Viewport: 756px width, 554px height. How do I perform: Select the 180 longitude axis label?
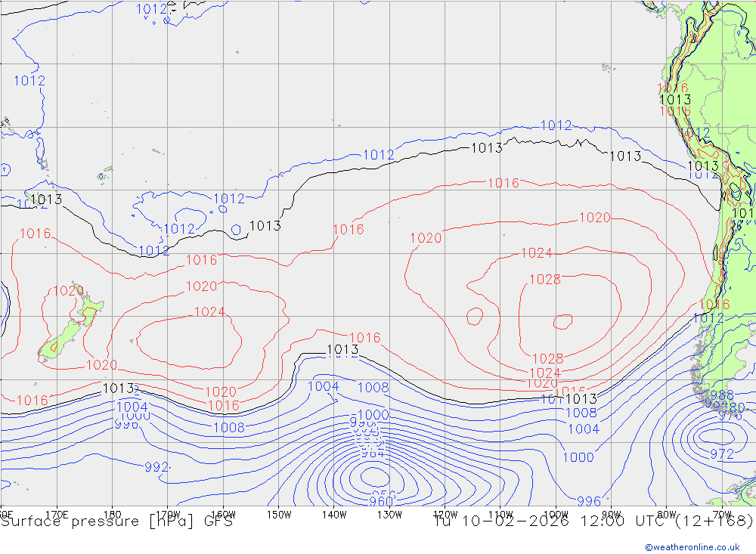point(113,515)
